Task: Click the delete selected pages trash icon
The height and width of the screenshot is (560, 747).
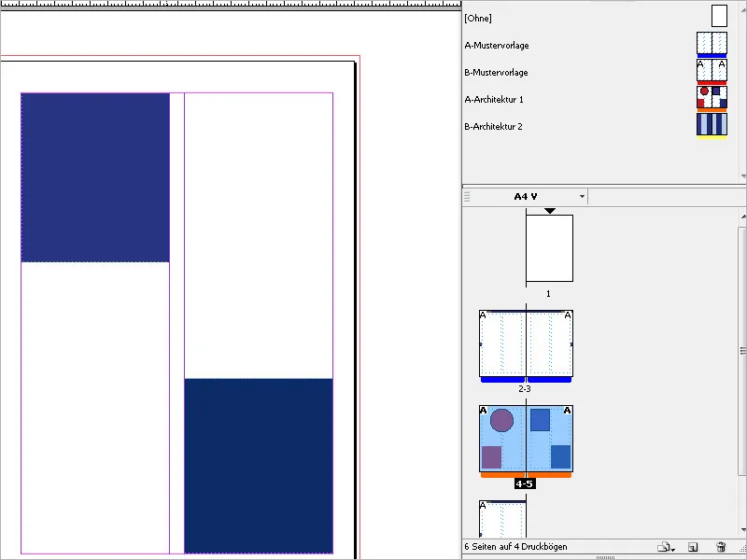Action: point(721,547)
